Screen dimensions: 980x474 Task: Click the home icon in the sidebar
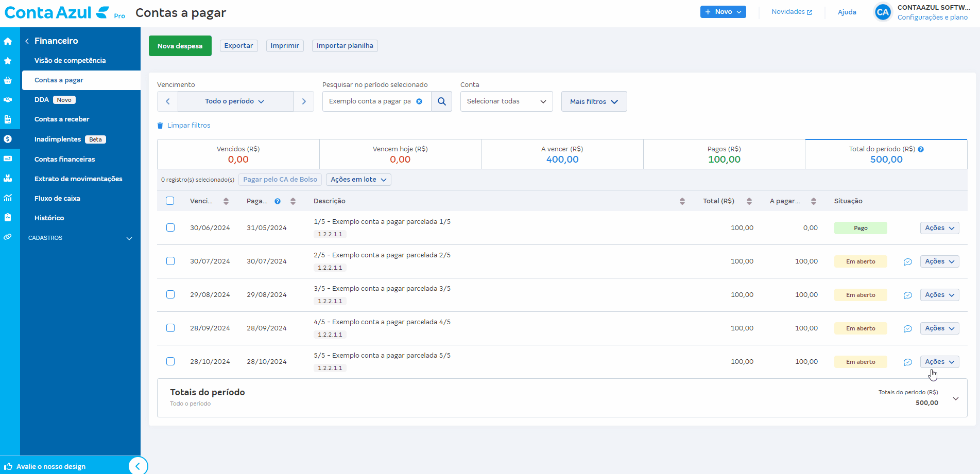pos(8,41)
